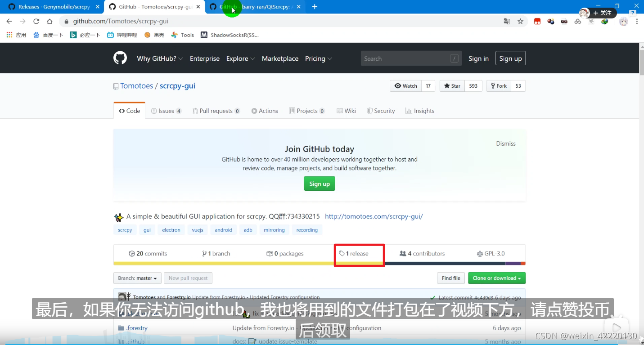Click the translate page icon in address bar

tap(507, 21)
